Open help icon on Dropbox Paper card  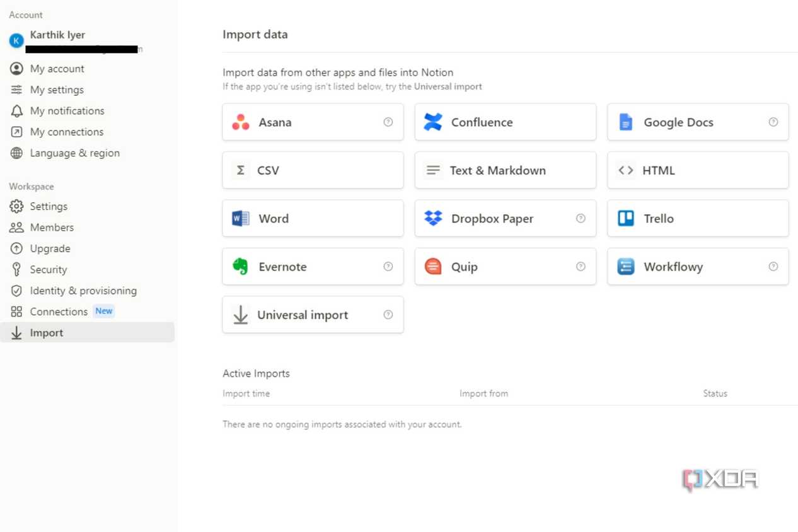click(581, 219)
